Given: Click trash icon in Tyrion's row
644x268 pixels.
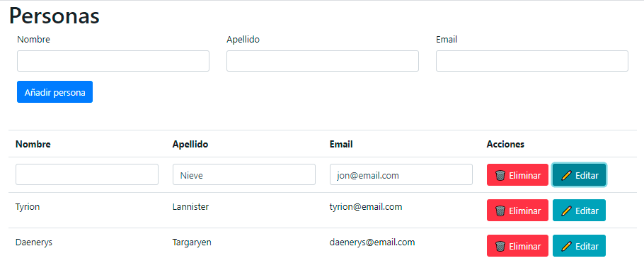Looking at the screenshot, I should tap(500, 211).
